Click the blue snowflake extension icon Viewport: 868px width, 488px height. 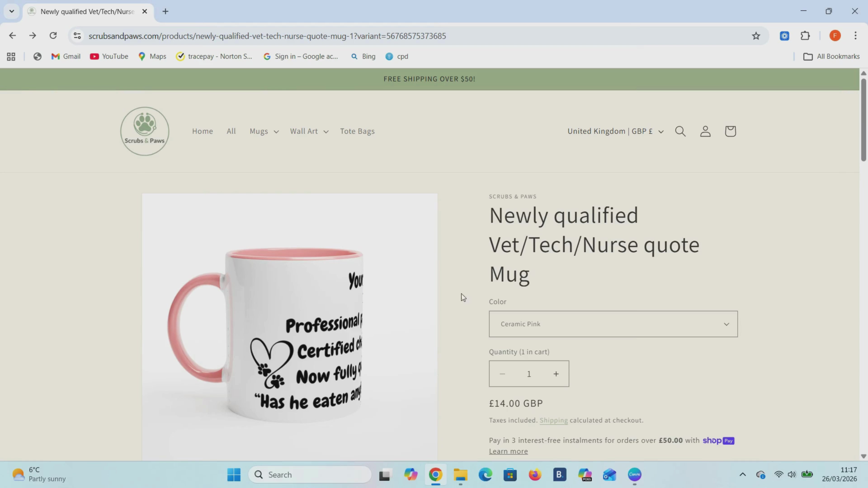(784, 36)
